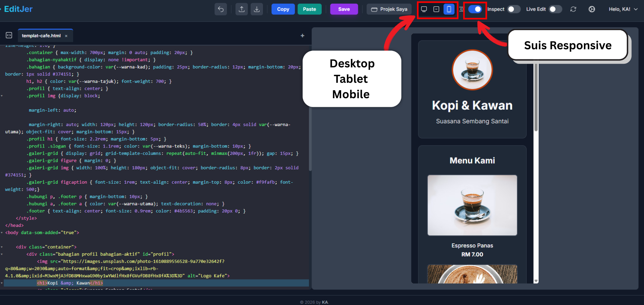The height and width of the screenshot is (305, 644).
Task: Turn off the responsive switch
Action: (475, 9)
